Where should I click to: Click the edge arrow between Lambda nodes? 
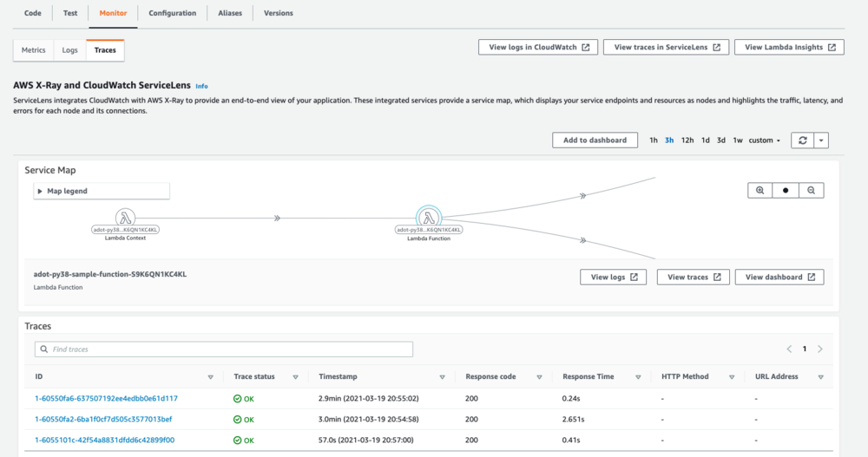click(x=278, y=218)
